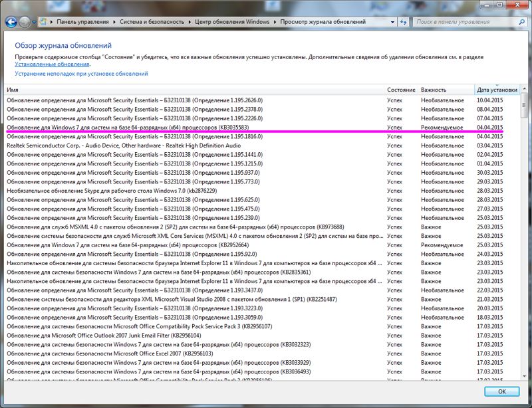
Task: Select update row with definition 1.195.1215.0
Action: (263, 164)
